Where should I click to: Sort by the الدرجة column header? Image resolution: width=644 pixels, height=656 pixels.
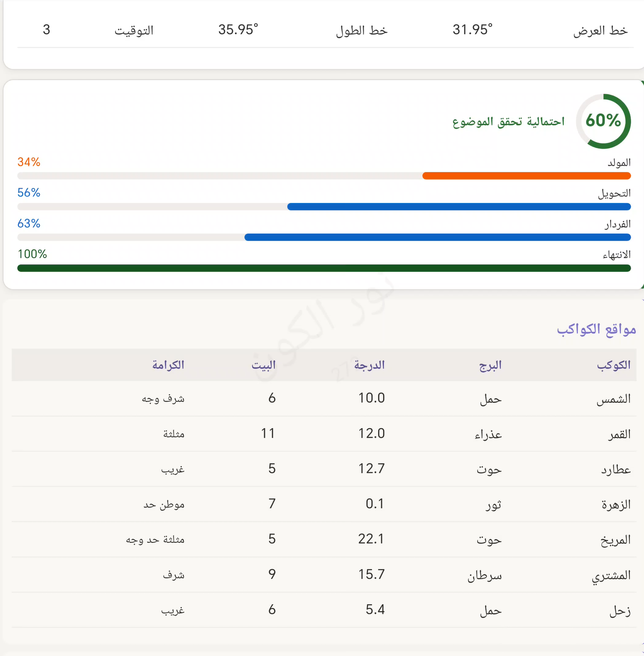[x=369, y=365]
